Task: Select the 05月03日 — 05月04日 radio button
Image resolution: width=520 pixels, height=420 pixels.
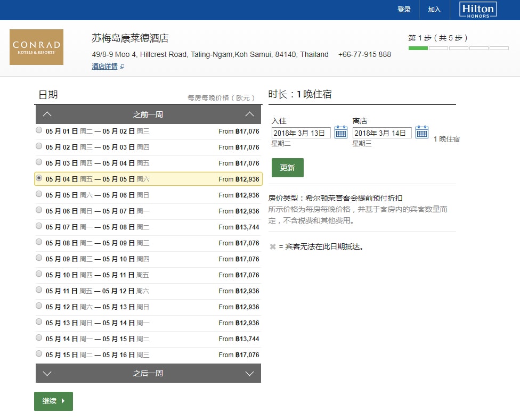Action: click(x=39, y=162)
